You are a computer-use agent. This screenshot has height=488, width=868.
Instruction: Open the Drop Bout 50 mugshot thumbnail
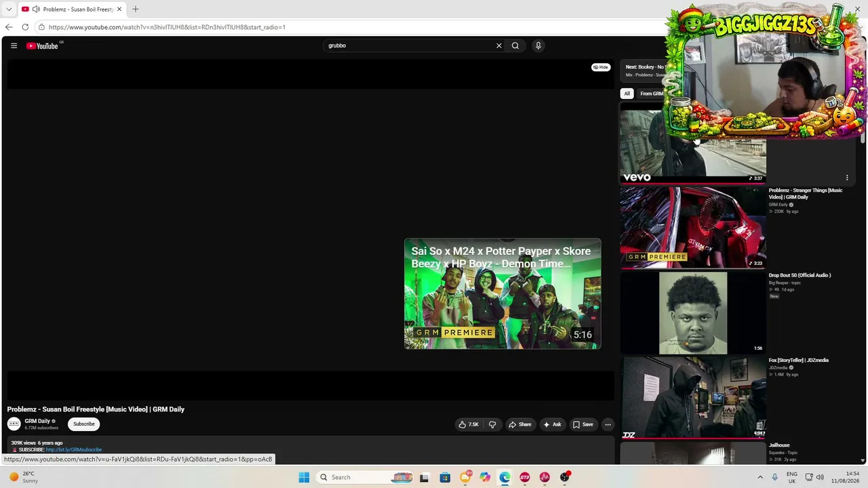692,312
